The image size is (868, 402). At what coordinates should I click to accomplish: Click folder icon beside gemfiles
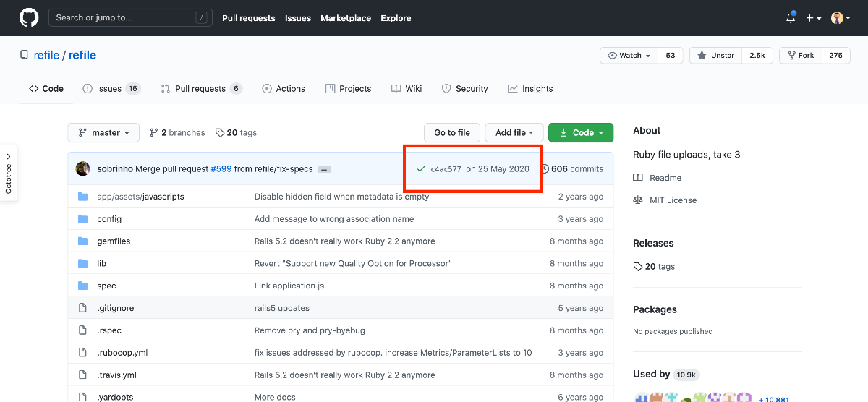(x=82, y=241)
